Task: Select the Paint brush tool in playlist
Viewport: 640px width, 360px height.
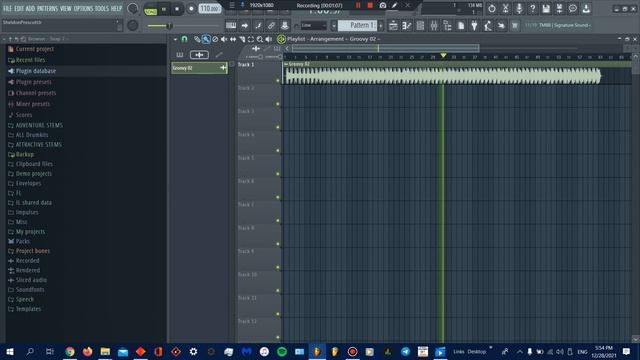Action: pyautogui.click(x=206, y=39)
